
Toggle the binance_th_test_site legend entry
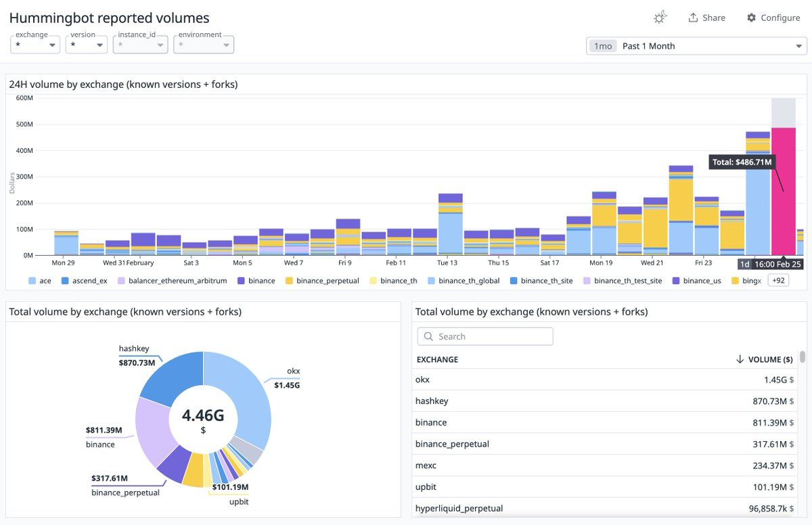coord(623,280)
